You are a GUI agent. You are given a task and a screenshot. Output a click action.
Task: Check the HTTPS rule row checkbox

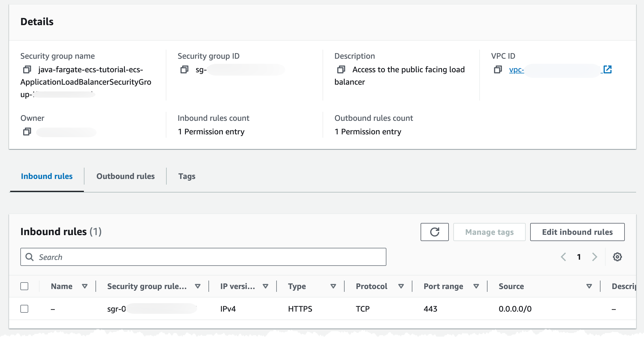click(25, 309)
